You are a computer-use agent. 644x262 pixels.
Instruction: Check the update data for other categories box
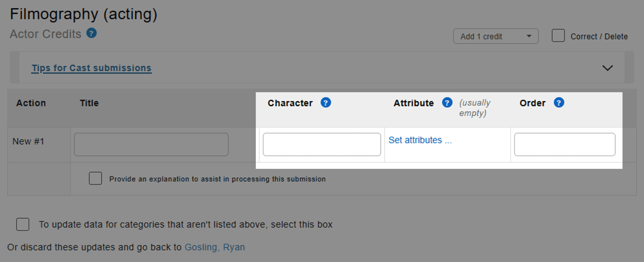pyautogui.click(x=23, y=224)
